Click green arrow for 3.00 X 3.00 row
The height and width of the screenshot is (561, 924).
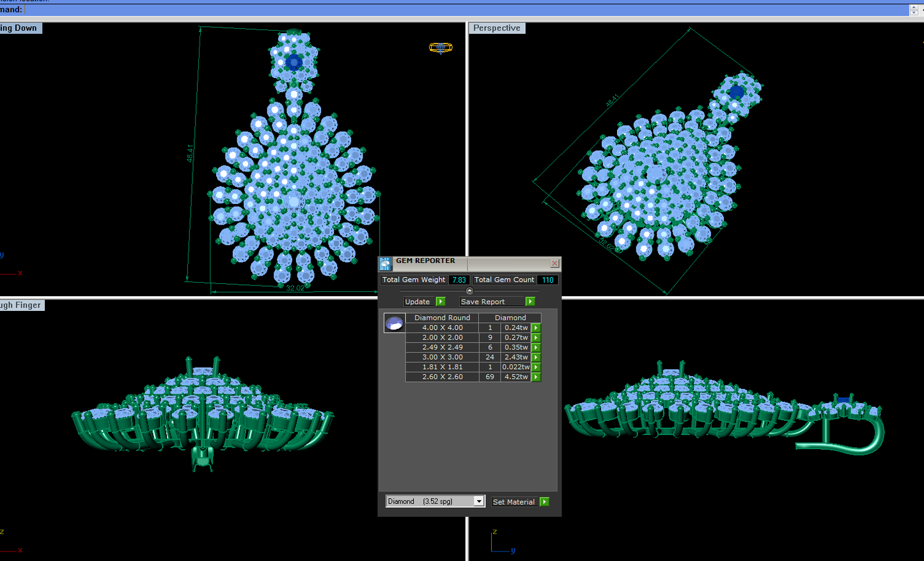tap(536, 358)
